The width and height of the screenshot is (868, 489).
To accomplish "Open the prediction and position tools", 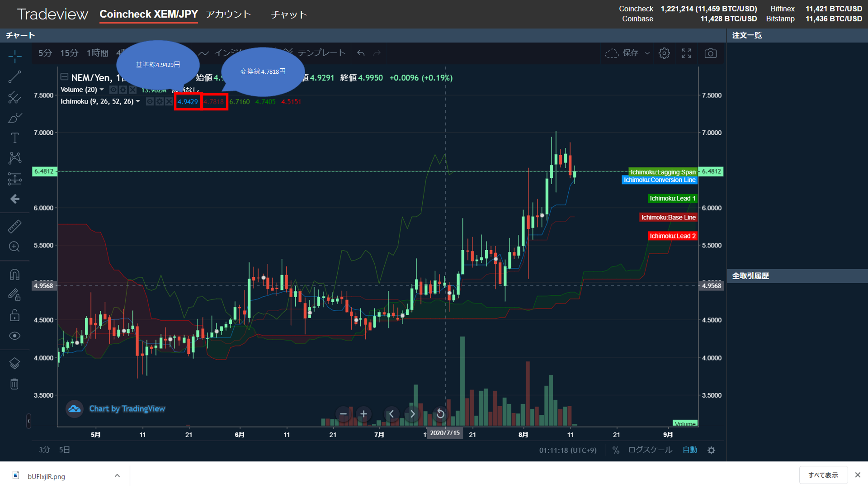I will coord(15,179).
